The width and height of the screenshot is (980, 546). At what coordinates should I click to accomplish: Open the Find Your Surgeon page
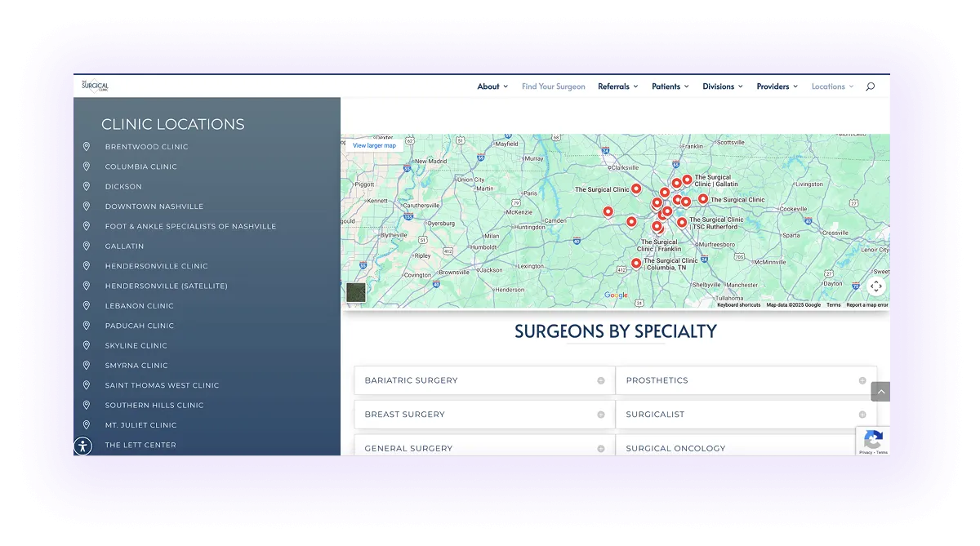[x=554, y=86]
